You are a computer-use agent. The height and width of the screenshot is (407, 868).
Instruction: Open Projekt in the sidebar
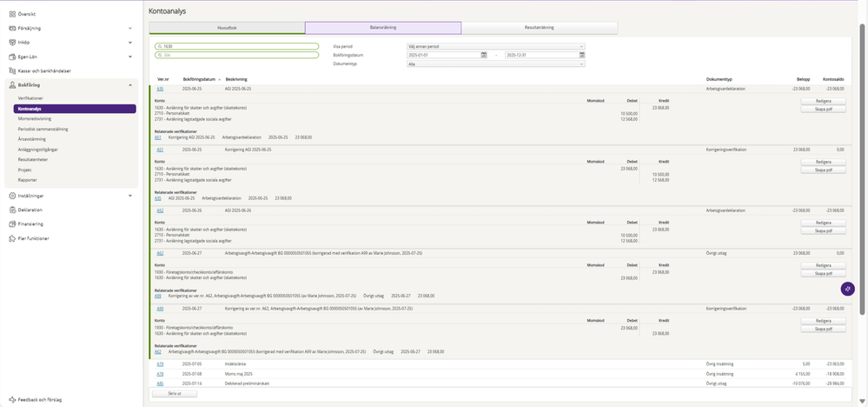pos(25,170)
